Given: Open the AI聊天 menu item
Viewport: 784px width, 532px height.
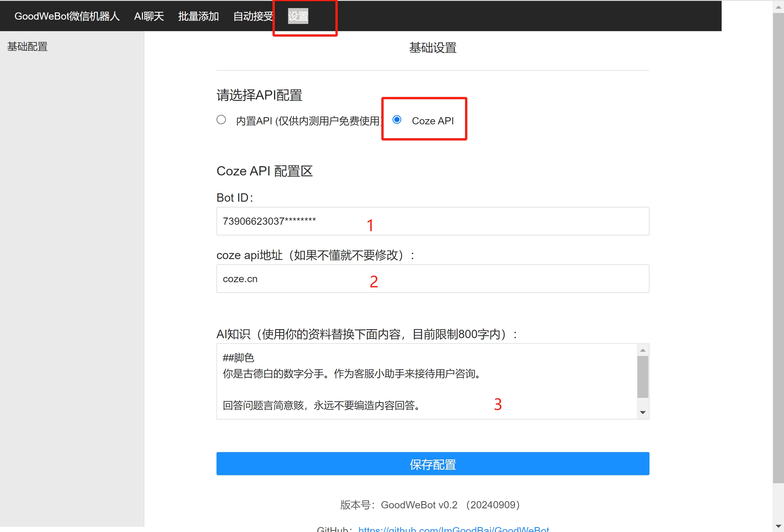Looking at the screenshot, I should (x=149, y=16).
